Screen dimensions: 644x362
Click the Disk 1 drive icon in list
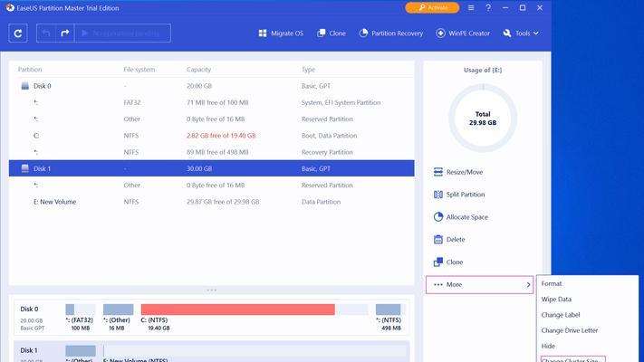point(25,168)
